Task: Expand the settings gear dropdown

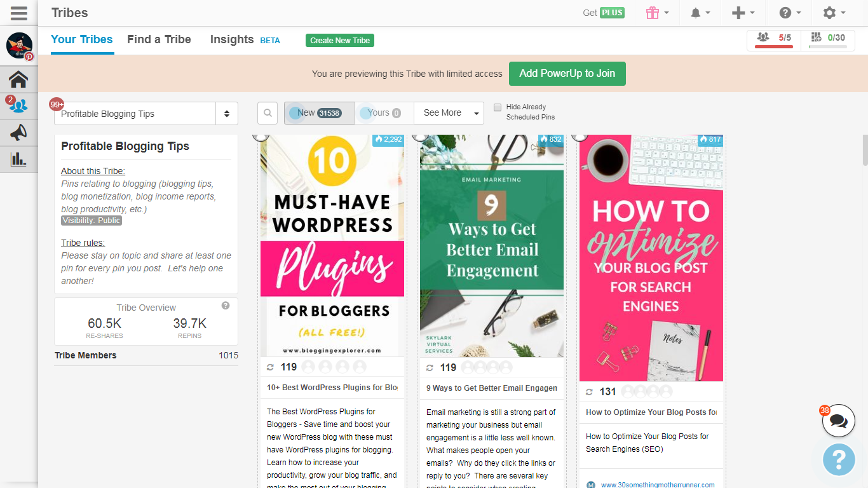Action: coord(834,13)
